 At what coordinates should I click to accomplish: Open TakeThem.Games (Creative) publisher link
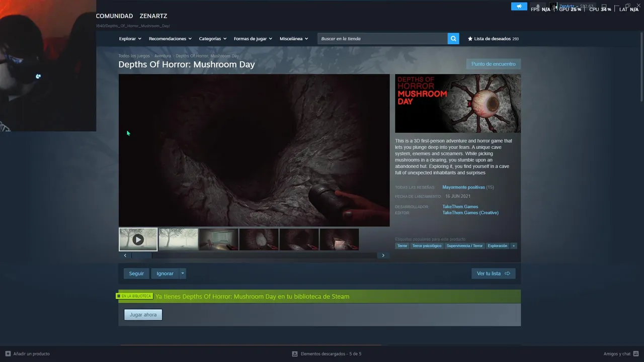(x=470, y=213)
